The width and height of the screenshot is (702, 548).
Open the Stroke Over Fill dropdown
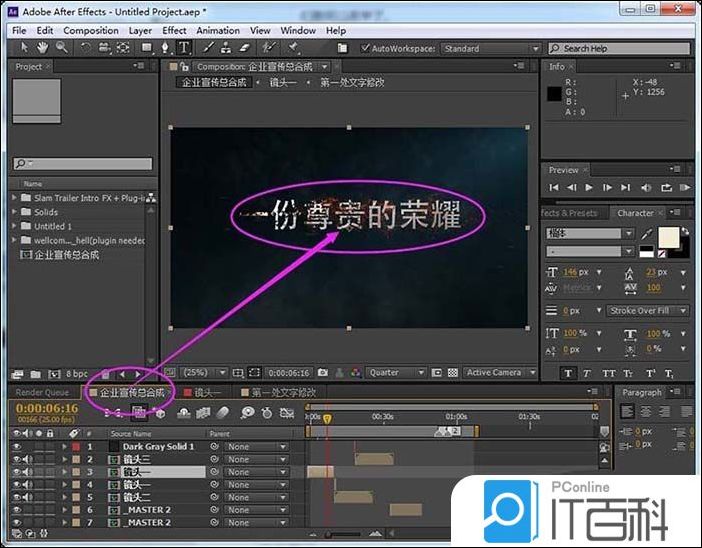(x=648, y=311)
